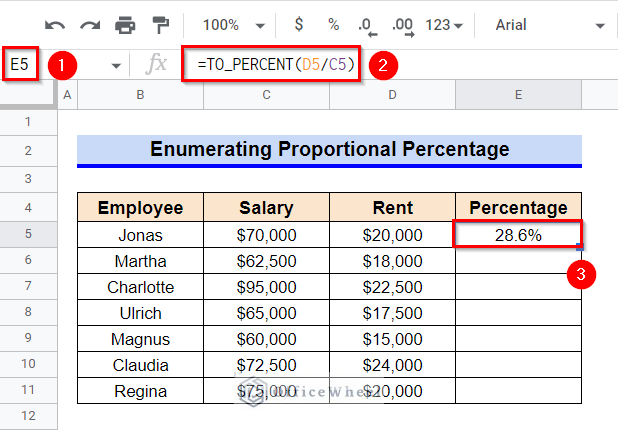Select row 10 header
The image size is (618, 430).
(28, 364)
